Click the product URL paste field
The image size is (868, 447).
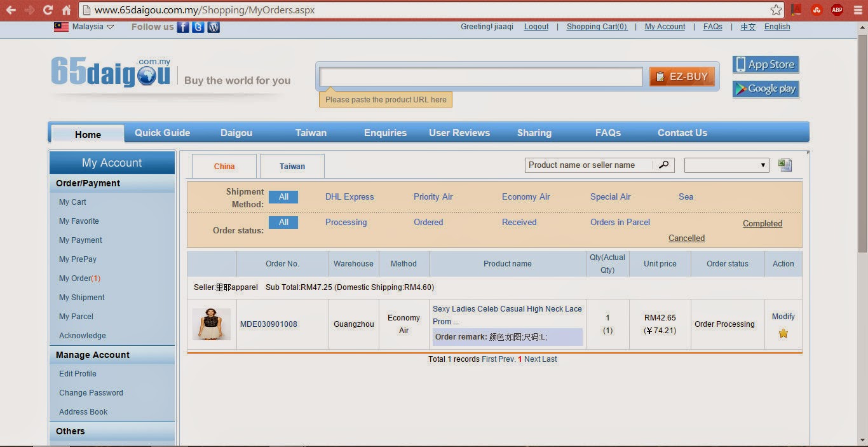(481, 77)
